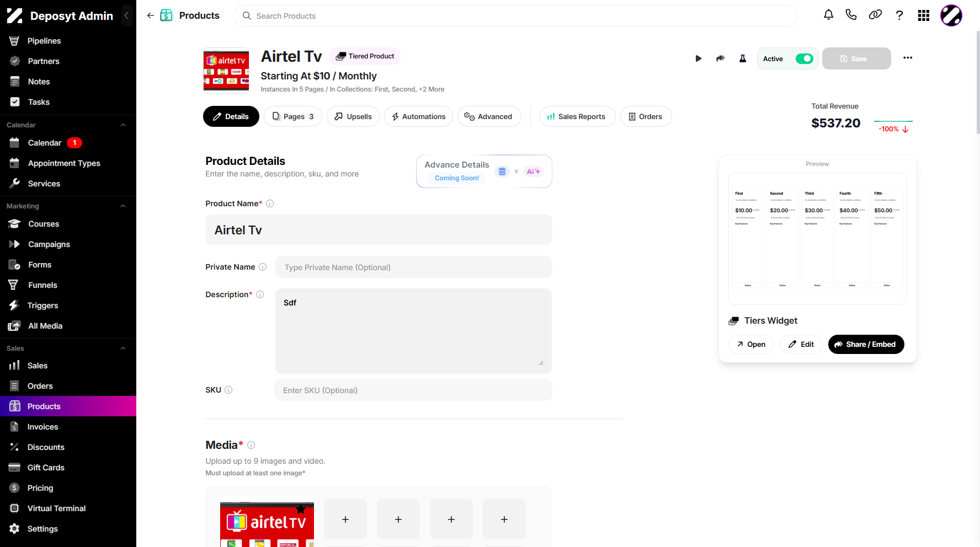Viewport: 980px width, 547px height.
Task: Click the flask test icon
Action: point(743,58)
